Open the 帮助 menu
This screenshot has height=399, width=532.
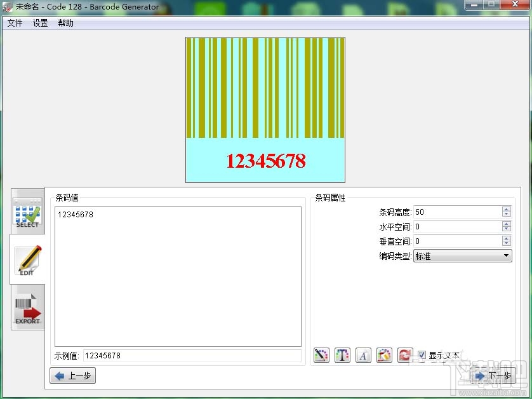coord(65,23)
